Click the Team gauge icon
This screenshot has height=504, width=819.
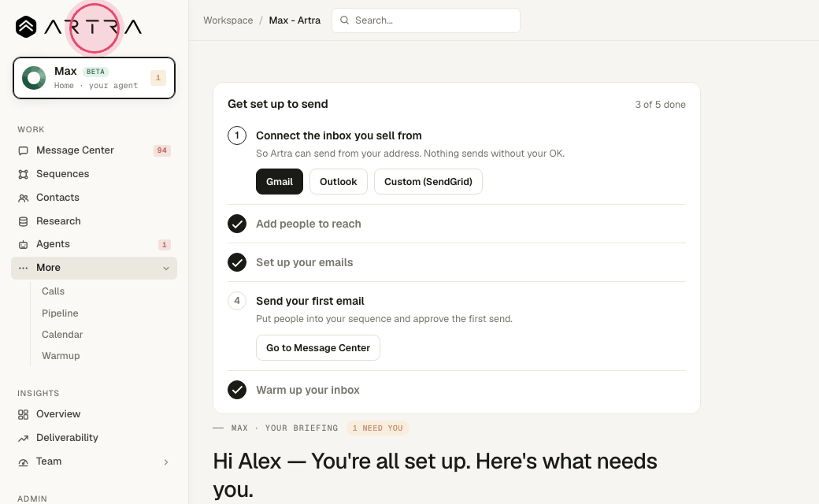tap(23, 462)
